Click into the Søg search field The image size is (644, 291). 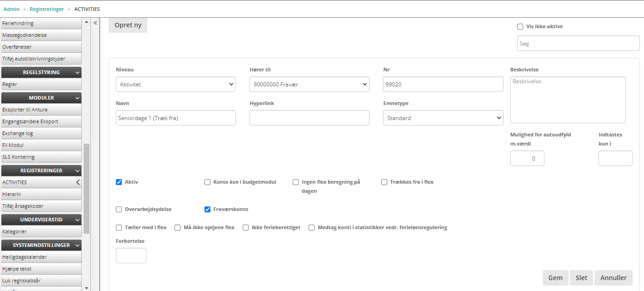pyautogui.click(x=578, y=44)
